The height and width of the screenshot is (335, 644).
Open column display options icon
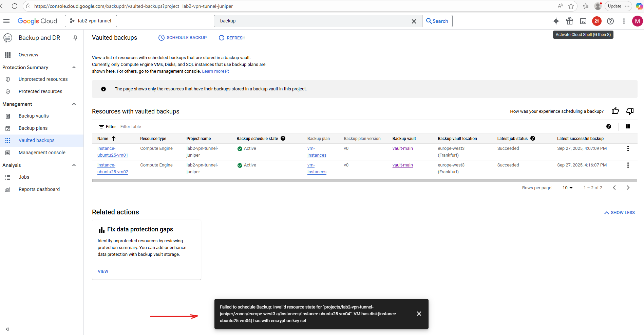[628, 126]
